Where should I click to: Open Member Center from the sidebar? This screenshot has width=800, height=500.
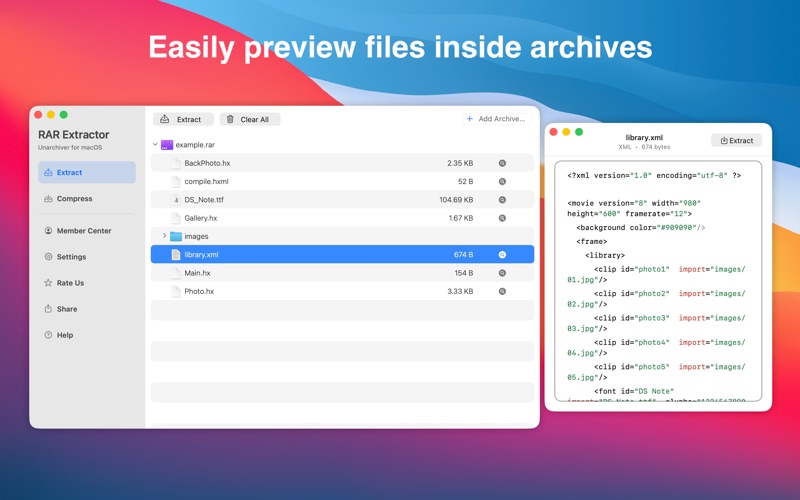pyautogui.click(x=87, y=231)
